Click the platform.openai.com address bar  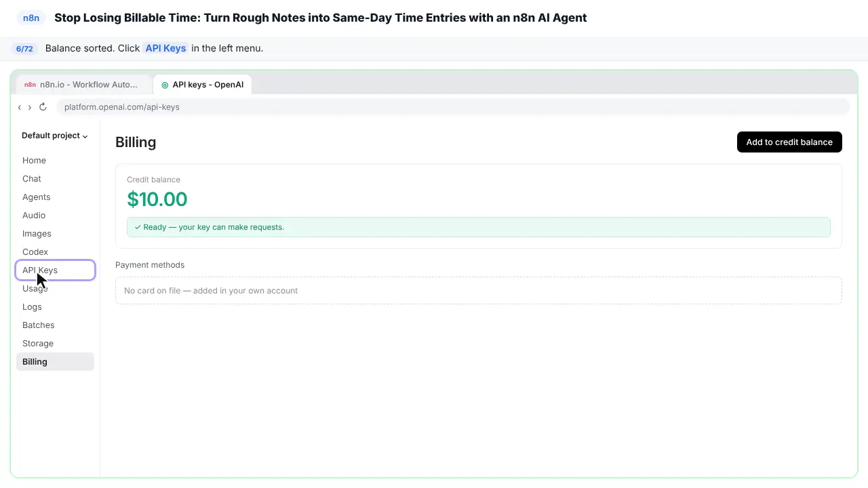[453, 107]
